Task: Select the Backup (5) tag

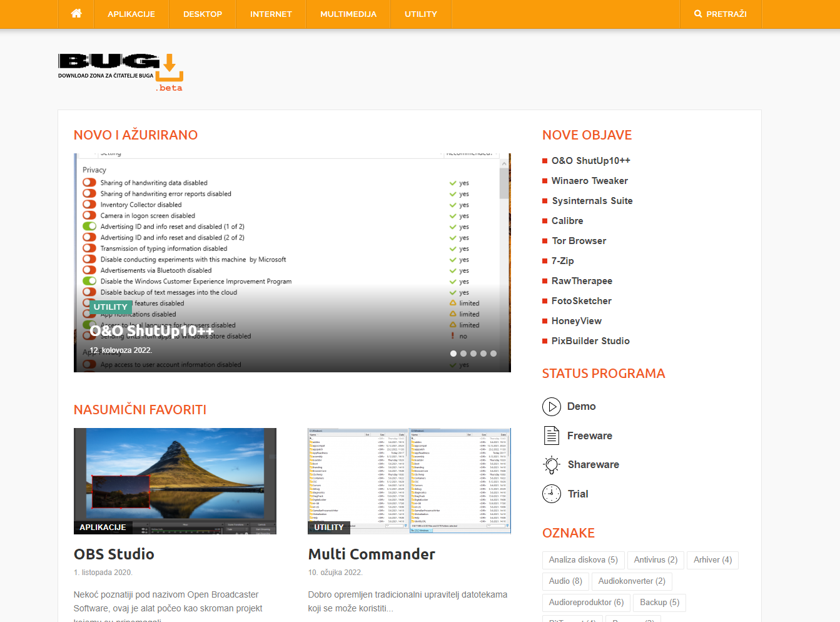Action: (659, 603)
